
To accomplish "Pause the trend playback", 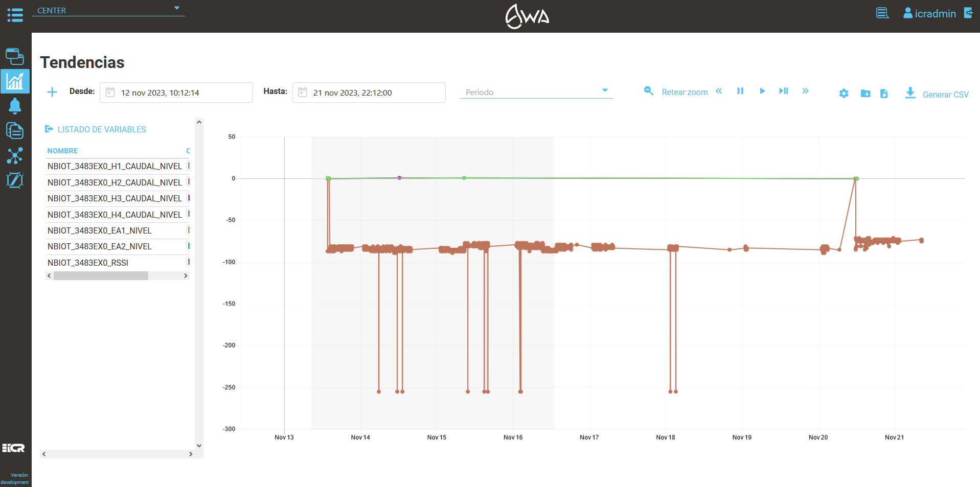I will (x=740, y=91).
